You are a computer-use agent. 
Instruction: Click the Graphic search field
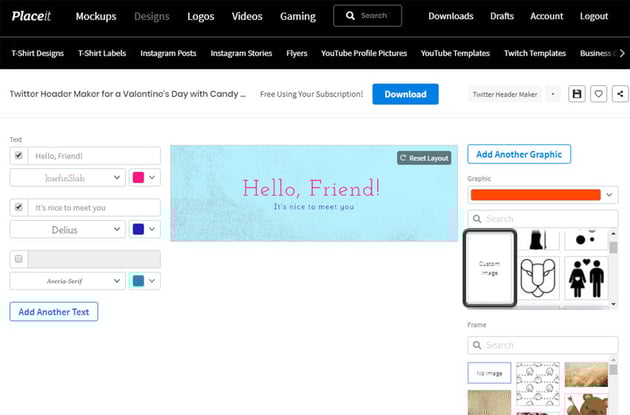(x=543, y=219)
